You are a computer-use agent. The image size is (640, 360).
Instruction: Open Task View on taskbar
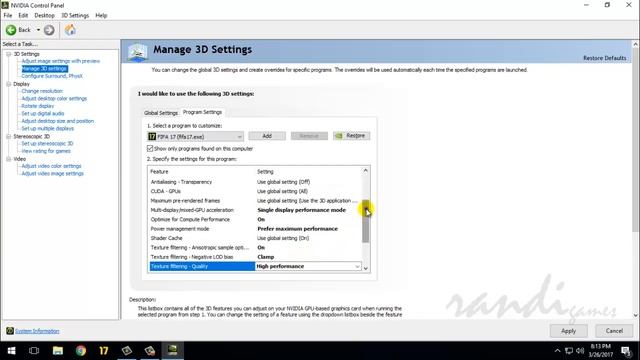[34, 351]
